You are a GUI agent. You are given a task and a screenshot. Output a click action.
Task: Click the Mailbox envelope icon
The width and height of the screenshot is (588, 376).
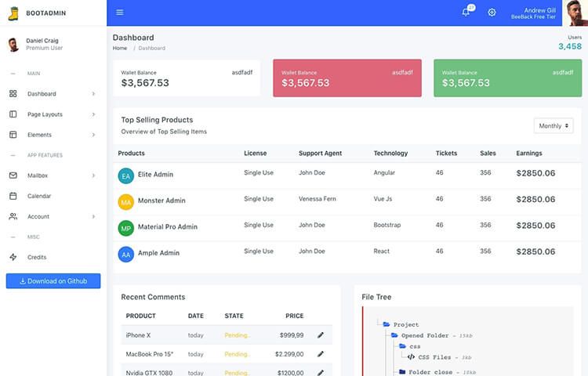click(13, 175)
